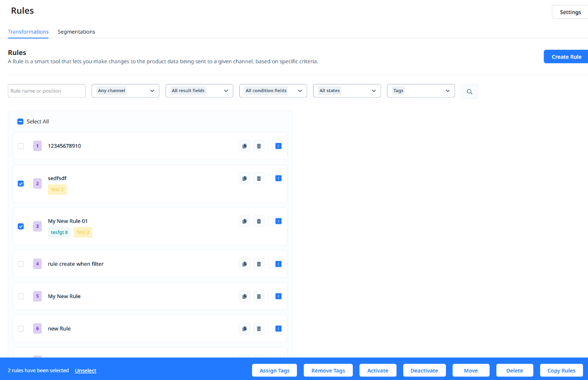Open the sedfsdf rule name
588x380 pixels.
pyautogui.click(x=57, y=179)
